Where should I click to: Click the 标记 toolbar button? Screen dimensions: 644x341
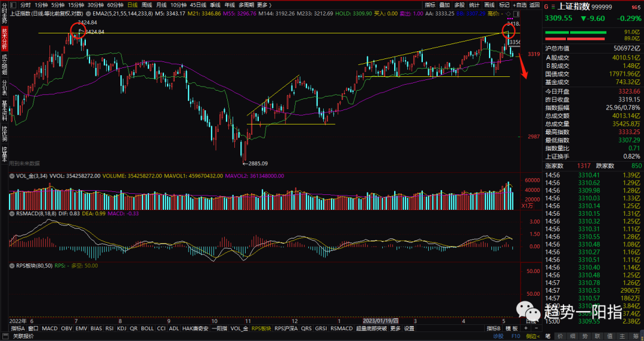[504, 5]
